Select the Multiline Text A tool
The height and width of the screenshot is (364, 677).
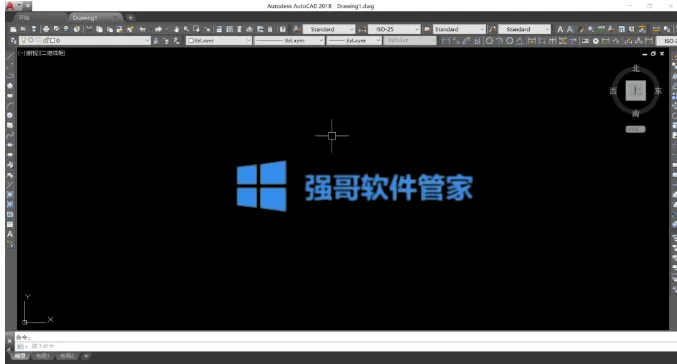click(x=10, y=234)
